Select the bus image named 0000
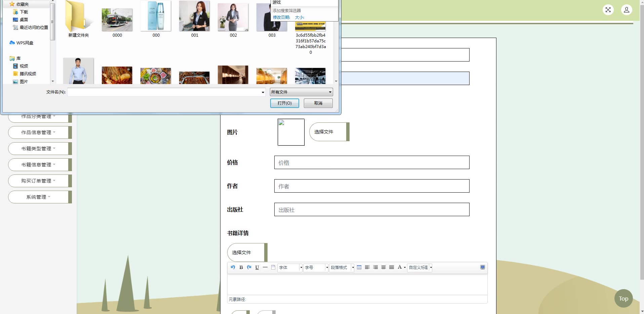This screenshot has width=644, height=314. pos(117,22)
